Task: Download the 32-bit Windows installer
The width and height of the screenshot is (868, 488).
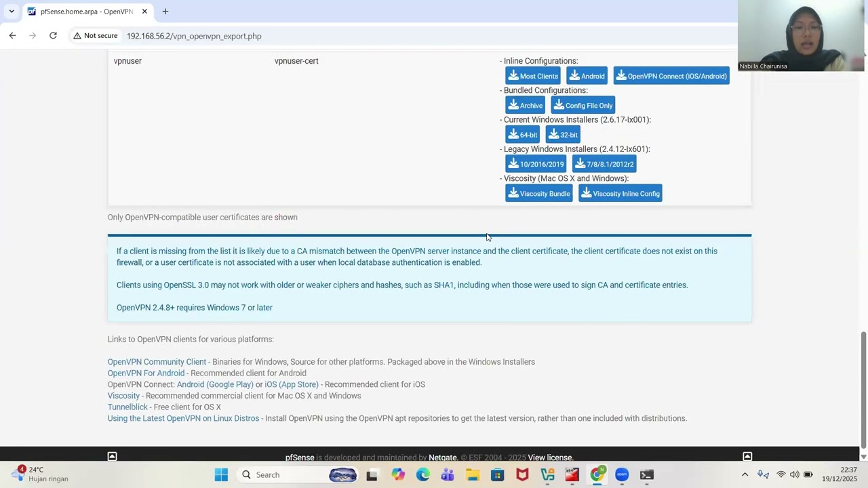Action: pyautogui.click(x=563, y=134)
